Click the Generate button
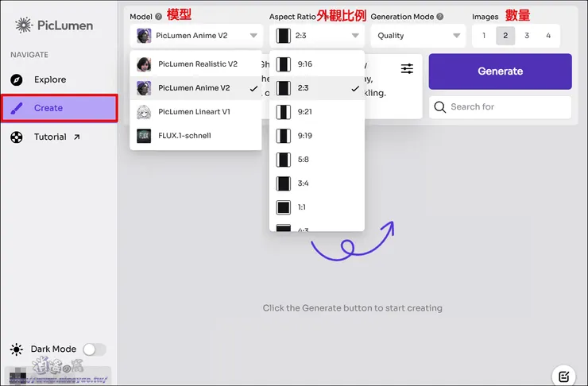Image resolution: width=588 pixels, height=386 pixels. pos(501,71)
